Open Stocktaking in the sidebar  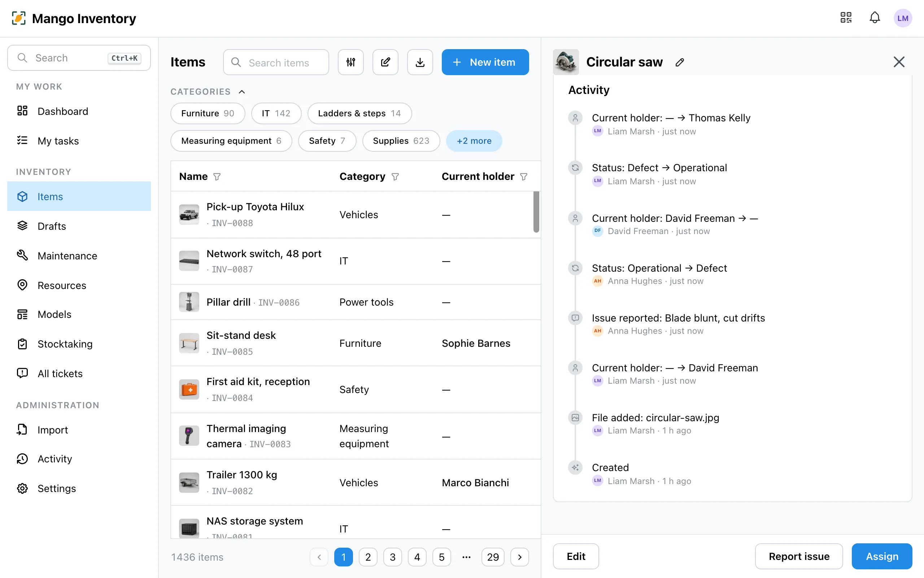79,344
